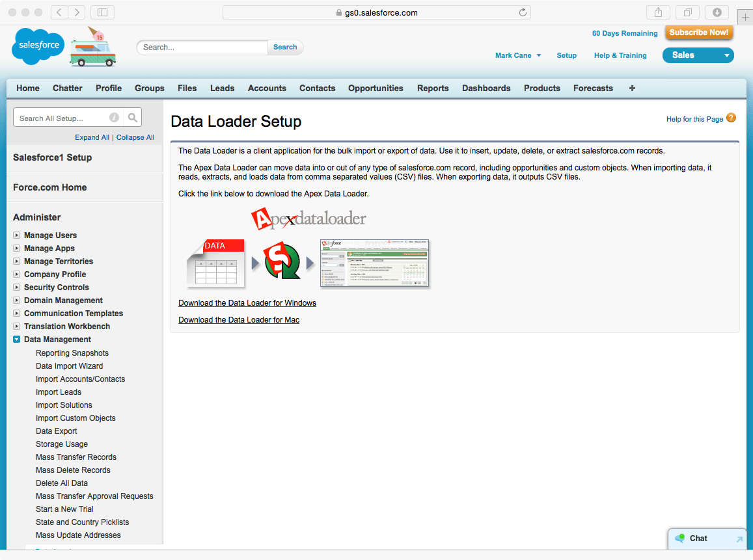753x560 pixels.
Task: Click the Salesforce cloud logo
Action: 38,46
